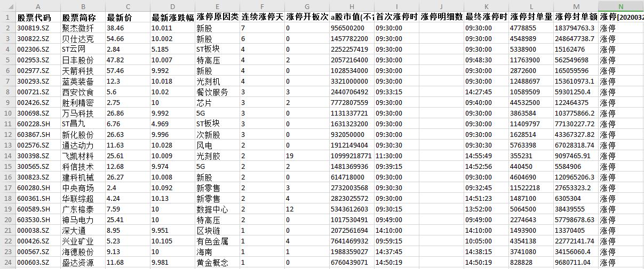
Task: Click header cell 涨停开板次
Action: coord(307,17)
